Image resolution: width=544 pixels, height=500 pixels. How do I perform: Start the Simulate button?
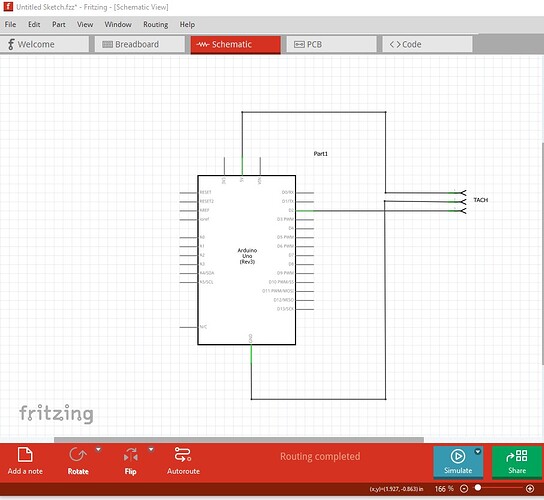(458, 461)
